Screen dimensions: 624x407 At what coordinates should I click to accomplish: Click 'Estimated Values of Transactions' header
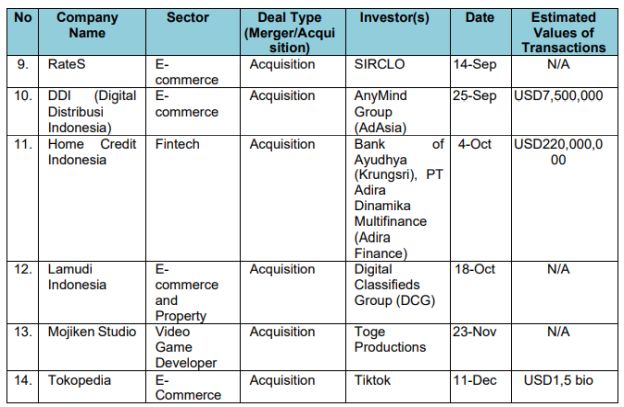coord(563,32)
